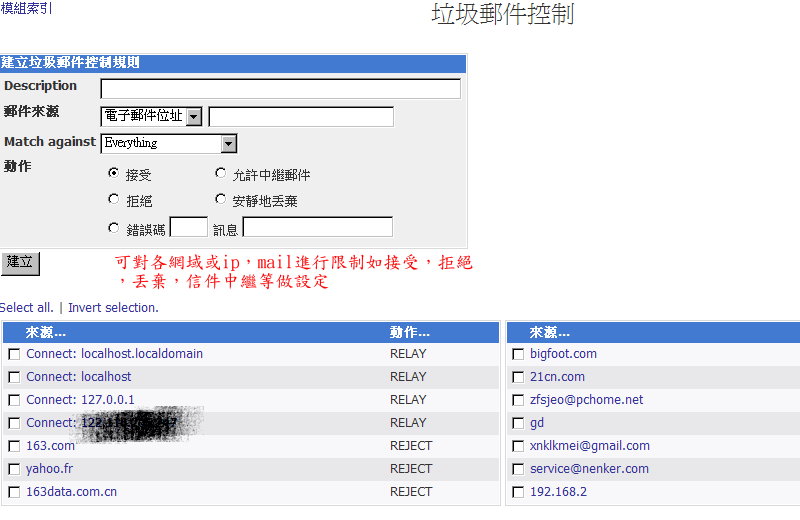The image size is (800, 520).
Task: Open the 電子郵件位址 source type dropdown
Action: (x=194, y=117)
